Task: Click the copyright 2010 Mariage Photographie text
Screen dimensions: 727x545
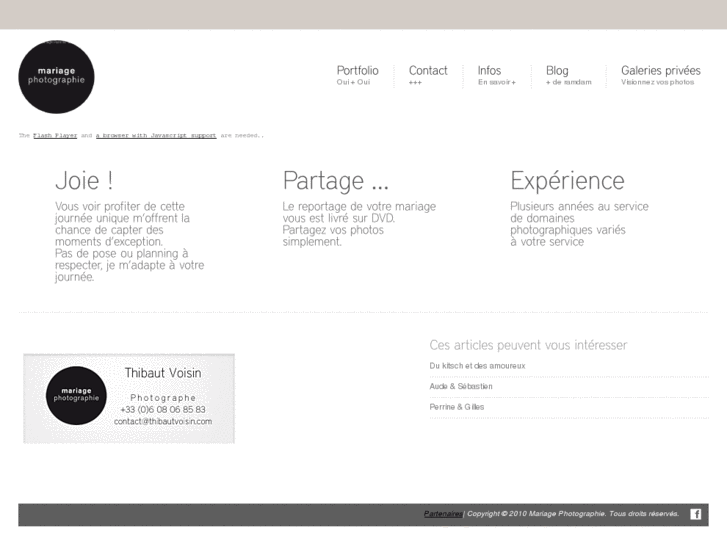Action: click(573, 514)
